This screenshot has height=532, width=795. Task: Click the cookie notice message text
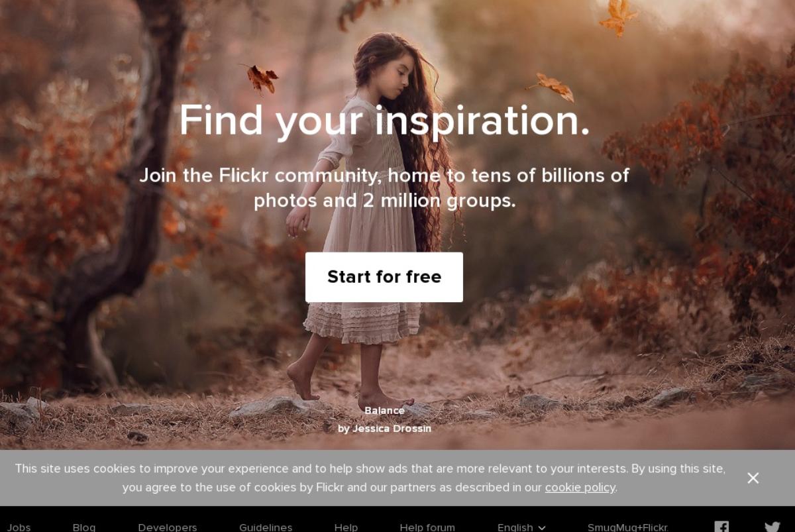[x=370, y=478]
